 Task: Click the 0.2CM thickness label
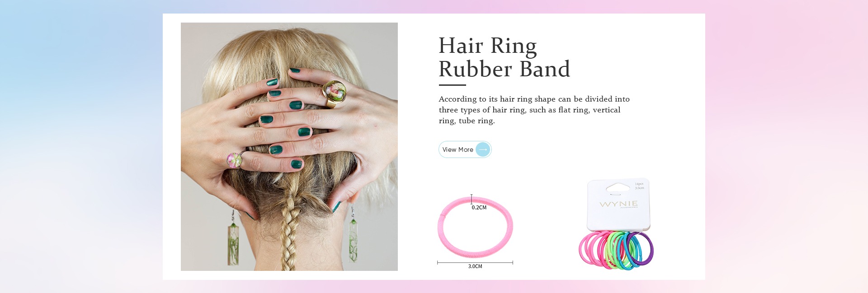tap(479, 208)
